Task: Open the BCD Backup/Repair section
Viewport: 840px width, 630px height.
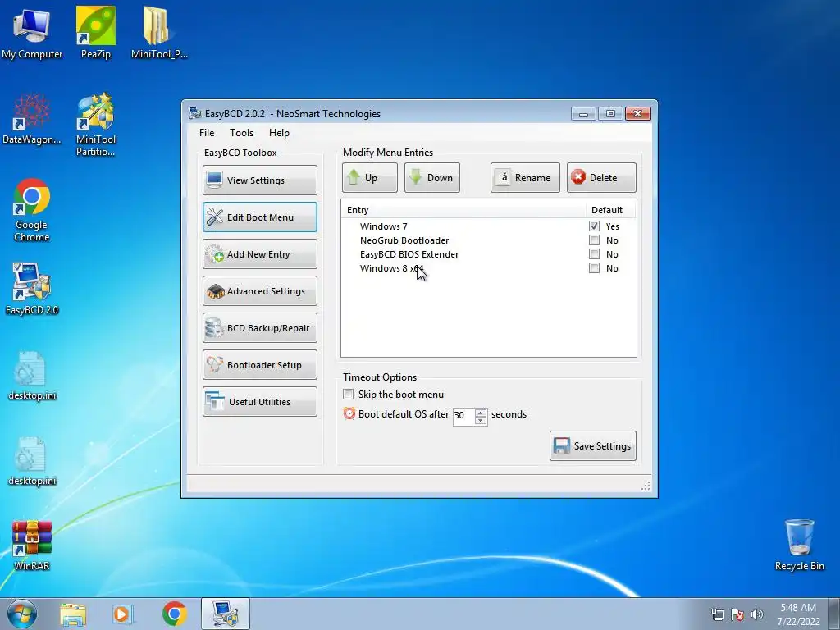Action: [x=260, y=328]
